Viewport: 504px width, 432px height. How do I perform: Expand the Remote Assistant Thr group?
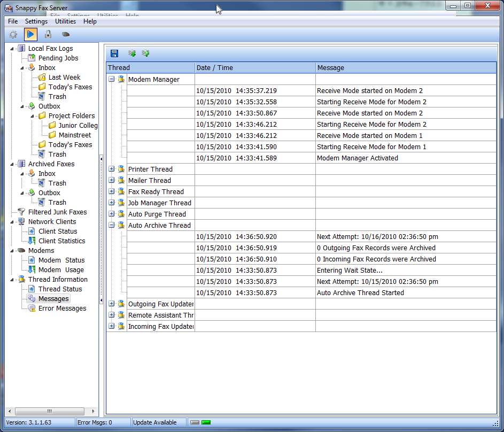[x=111, y=315]
